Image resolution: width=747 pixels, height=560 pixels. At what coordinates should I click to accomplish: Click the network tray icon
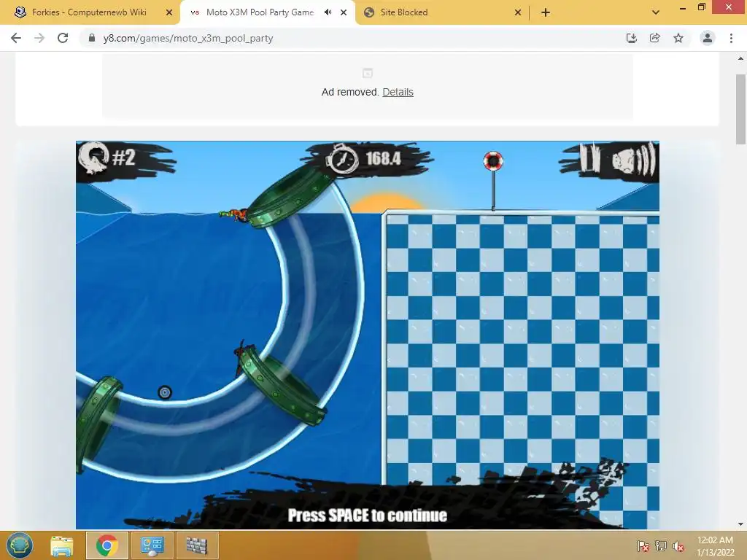(661, 546)
